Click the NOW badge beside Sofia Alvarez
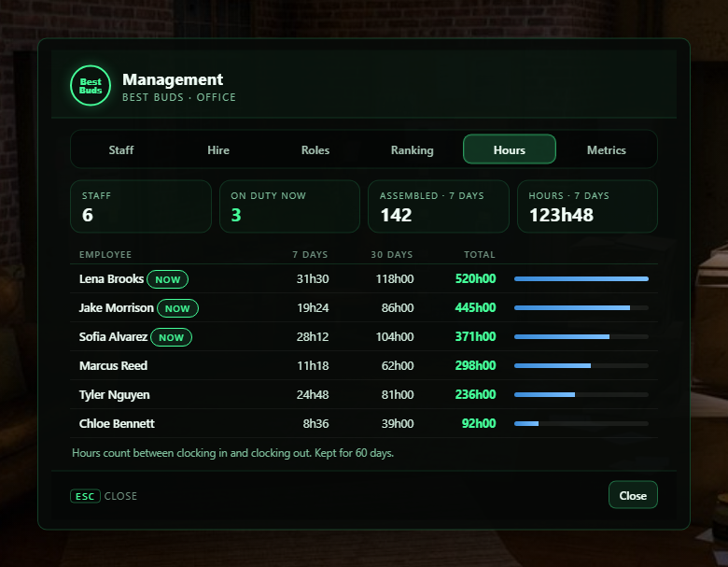This screenshot has height=567, width=728. pyautogui.click(x=172, y=337)
